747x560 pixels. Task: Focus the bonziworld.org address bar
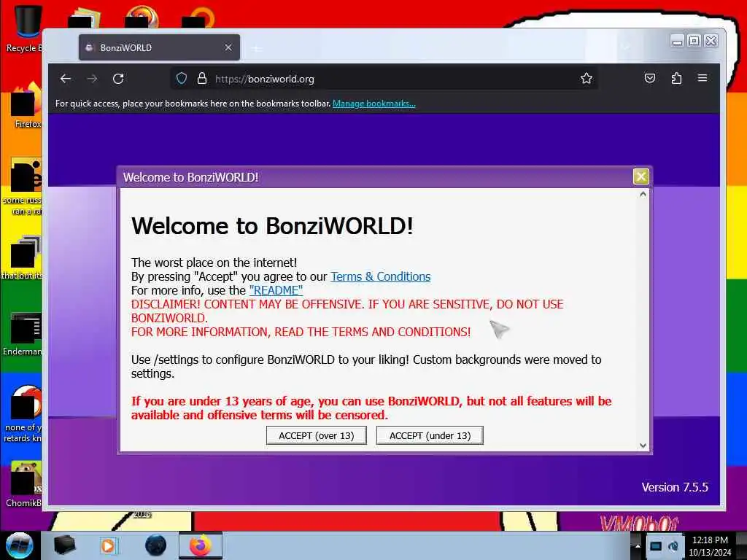[x=384, y=79]
